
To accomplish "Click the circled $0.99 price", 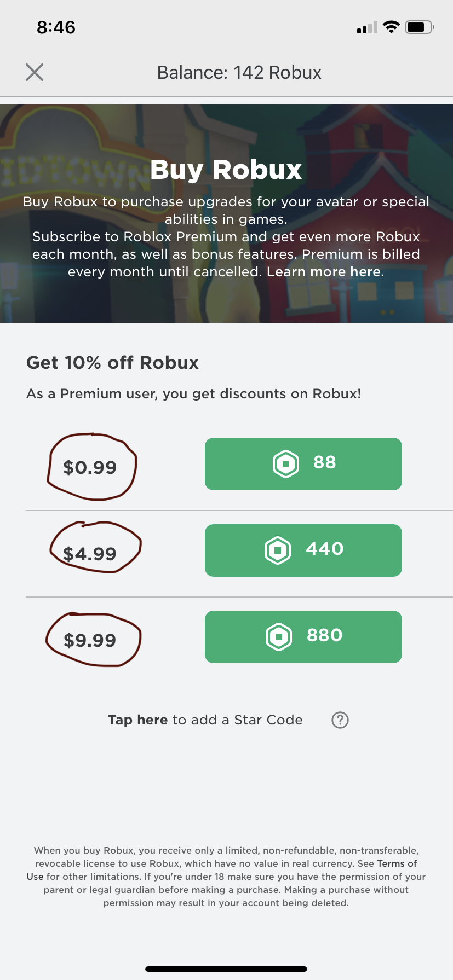I will coord(90,467).
